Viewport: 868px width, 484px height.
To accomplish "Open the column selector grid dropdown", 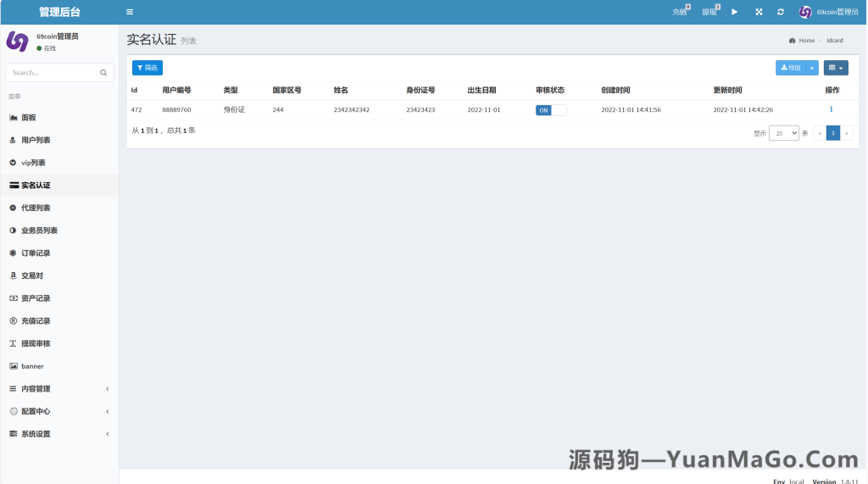I will click(x=836, y=68).
